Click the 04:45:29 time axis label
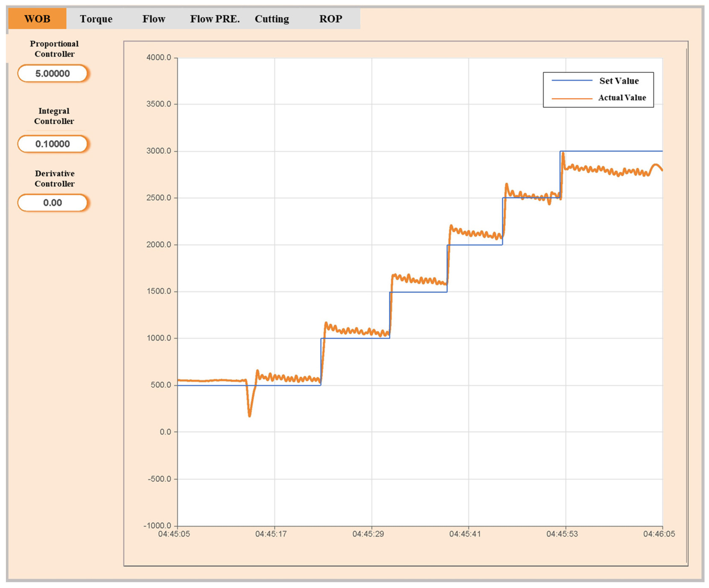 tap(368, 534)
